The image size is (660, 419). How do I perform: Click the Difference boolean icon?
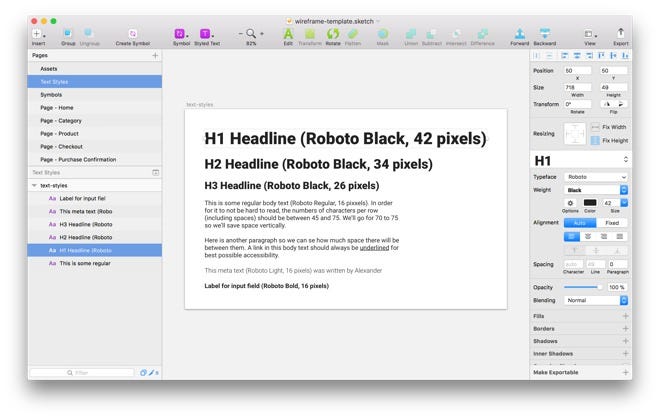click(482, 33)
